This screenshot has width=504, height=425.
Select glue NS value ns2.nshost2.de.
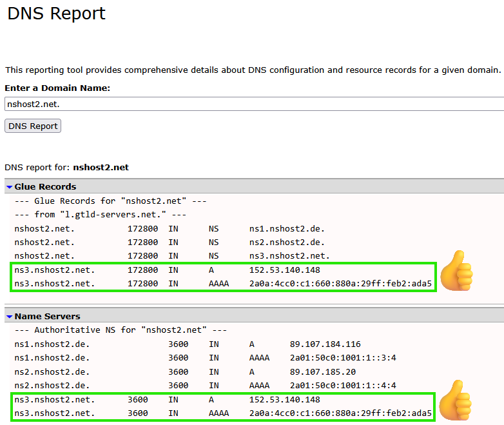(287, 242)
